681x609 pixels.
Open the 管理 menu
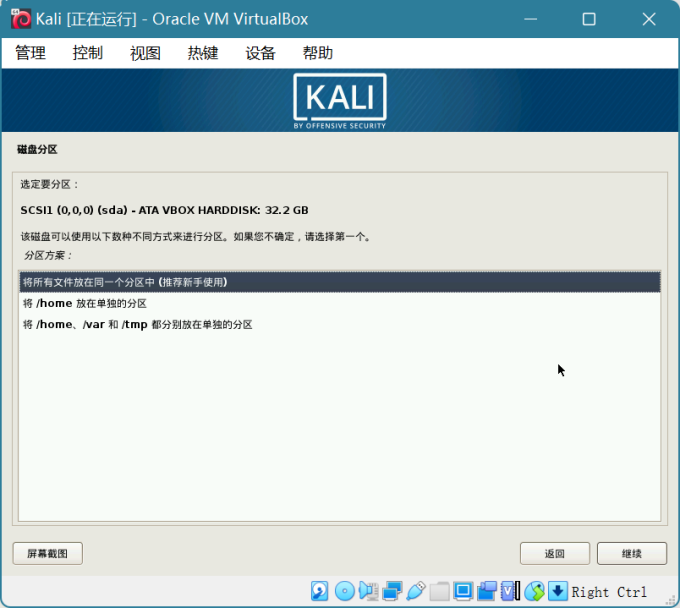click(30, 53)
